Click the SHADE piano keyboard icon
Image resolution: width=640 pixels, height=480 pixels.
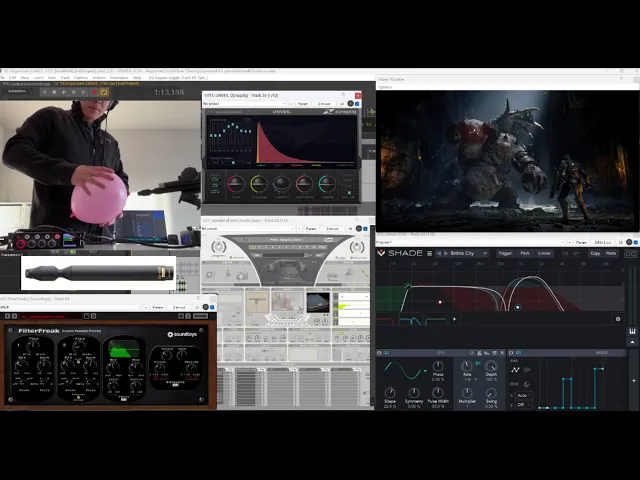(x=632, y=331)
